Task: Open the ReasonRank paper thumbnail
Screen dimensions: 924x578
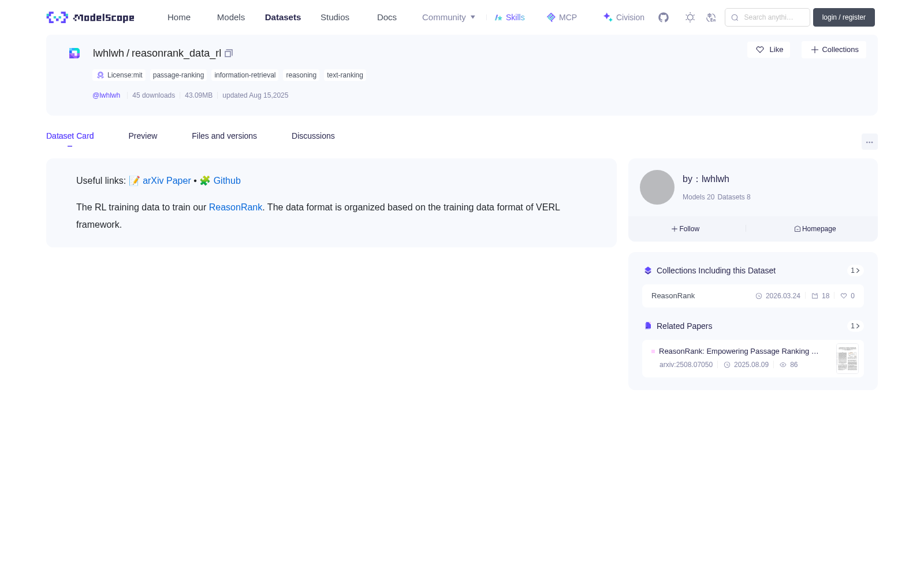Action: (x=847, y=358)
